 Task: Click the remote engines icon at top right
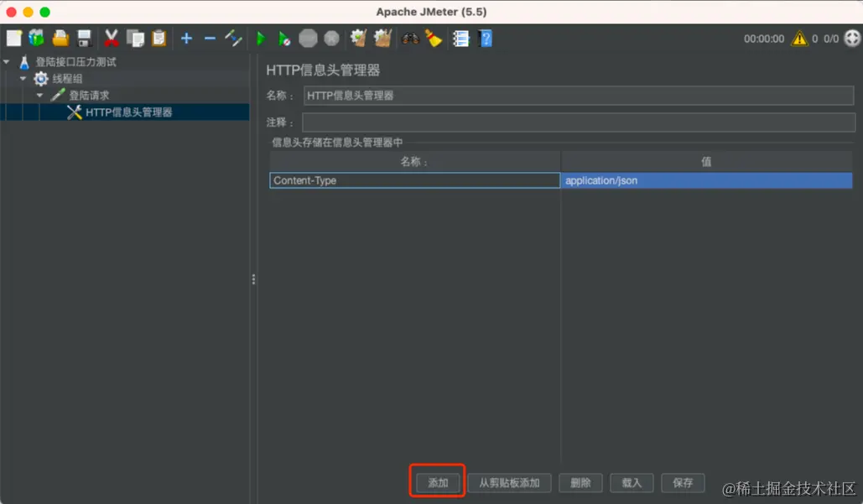click(x=853, y=39)
